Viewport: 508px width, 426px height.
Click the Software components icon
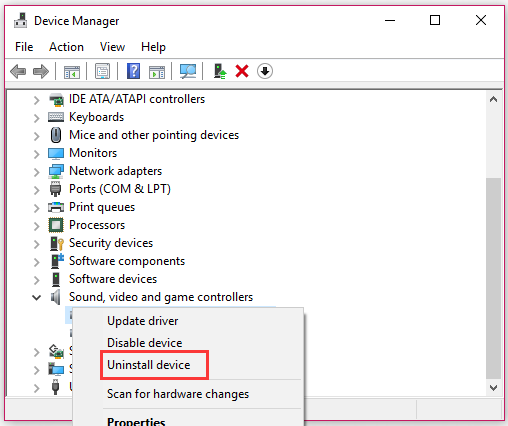57,261
